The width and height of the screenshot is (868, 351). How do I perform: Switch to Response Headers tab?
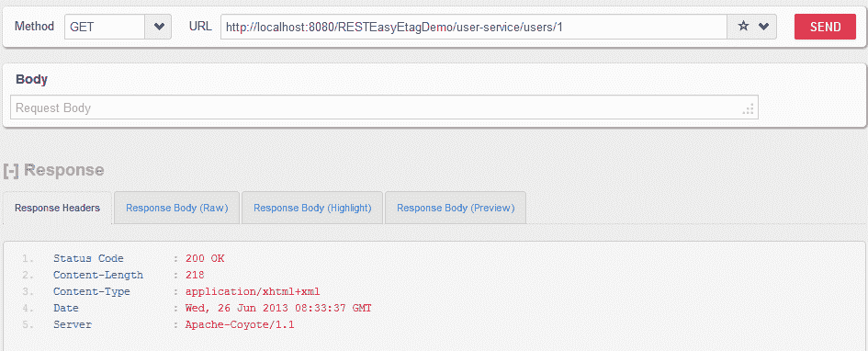pos(57,209)
